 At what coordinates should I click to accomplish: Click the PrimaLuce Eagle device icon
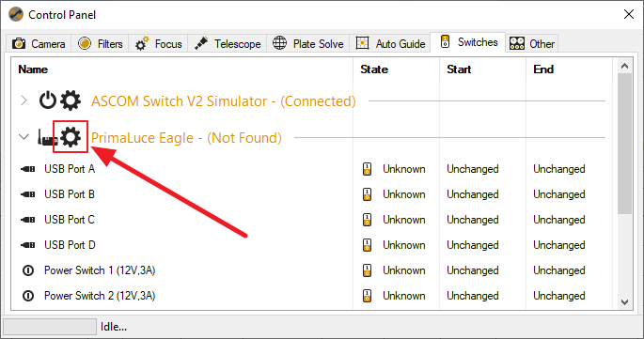[48, 137]
